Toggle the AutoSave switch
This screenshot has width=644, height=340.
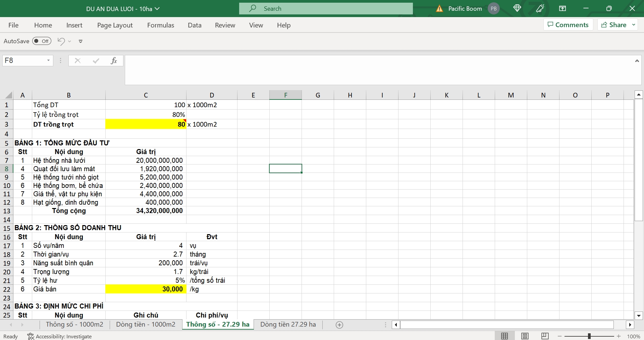(x=42, y=41)
